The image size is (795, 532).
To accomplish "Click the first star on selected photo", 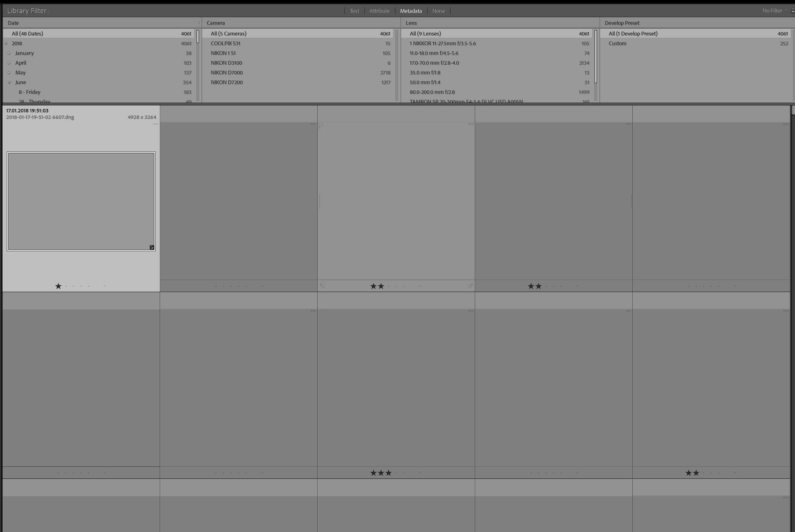I will 58,286.
